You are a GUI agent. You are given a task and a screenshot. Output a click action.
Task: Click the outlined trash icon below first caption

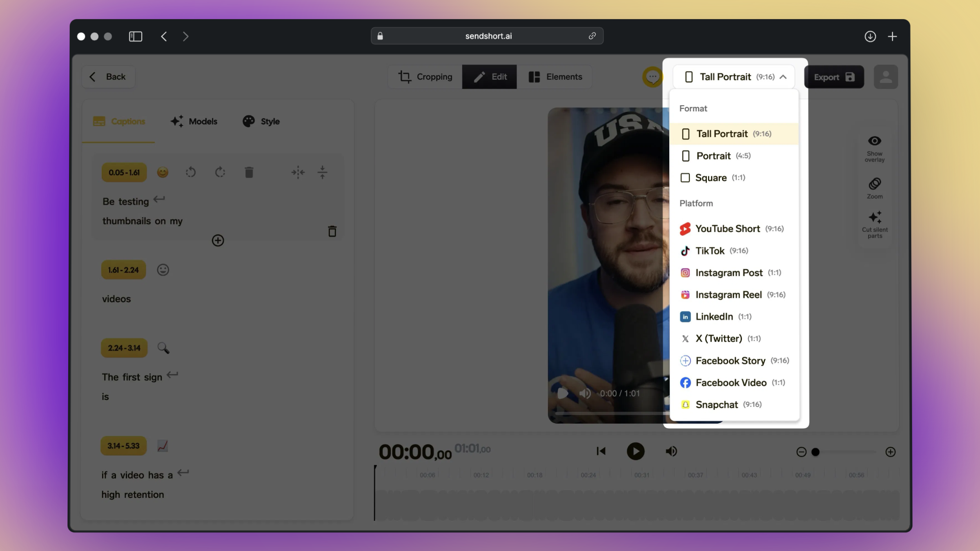point(332,231)
